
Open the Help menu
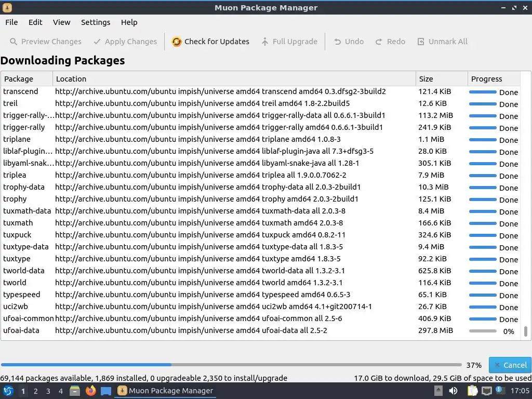tap(129, 22)
